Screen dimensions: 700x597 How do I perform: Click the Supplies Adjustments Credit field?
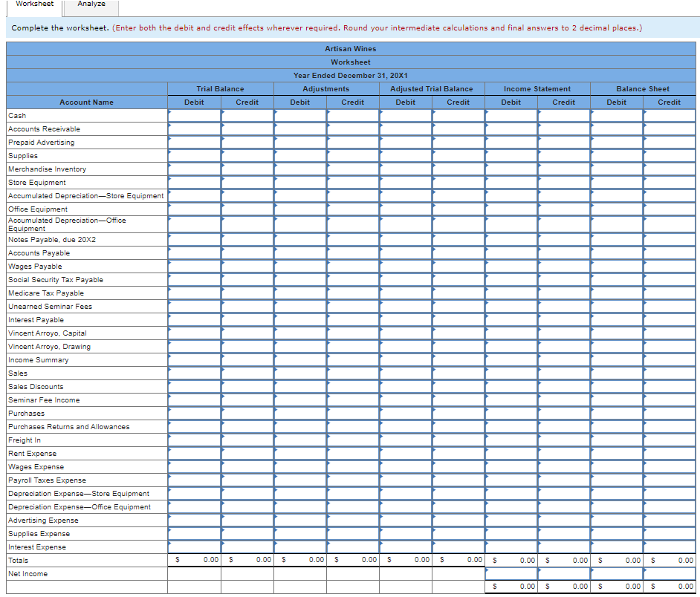(352, 155)
